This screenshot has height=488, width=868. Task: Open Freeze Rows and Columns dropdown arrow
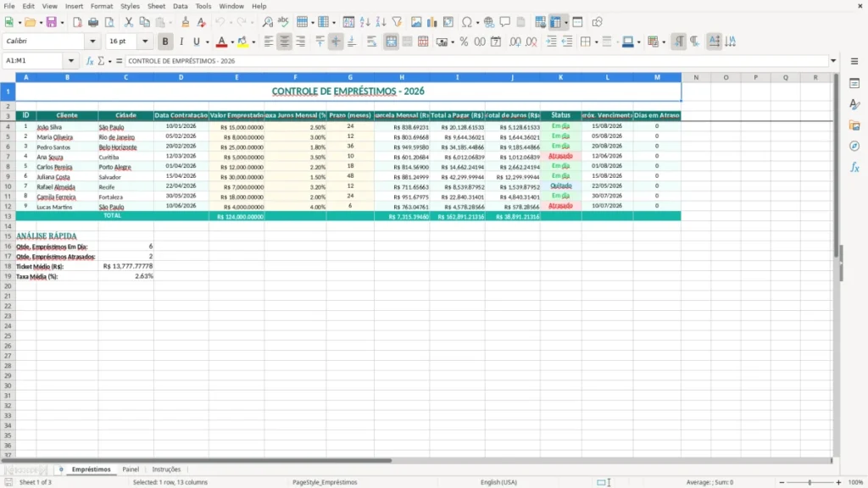pyautogui.click(x=565, y=23)
